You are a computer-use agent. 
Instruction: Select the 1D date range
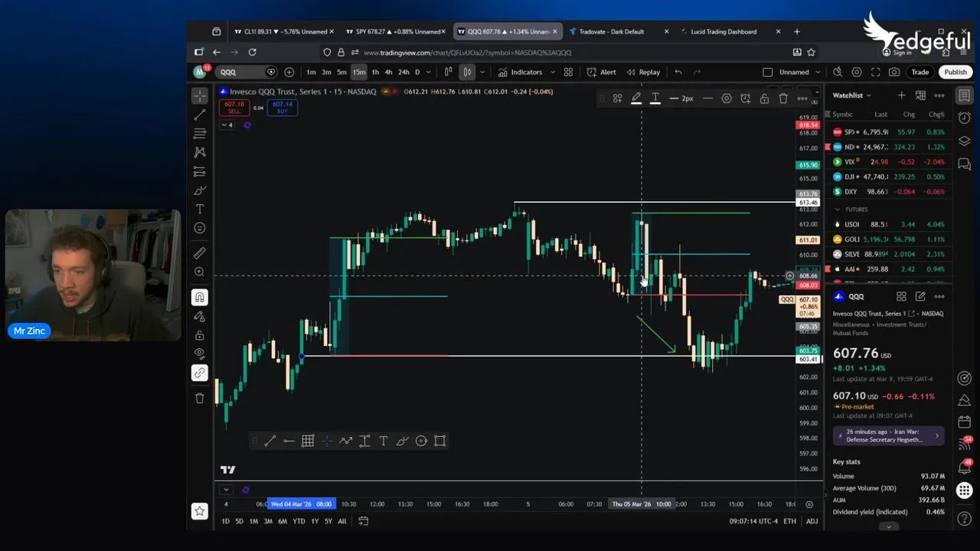pos(225,521)
